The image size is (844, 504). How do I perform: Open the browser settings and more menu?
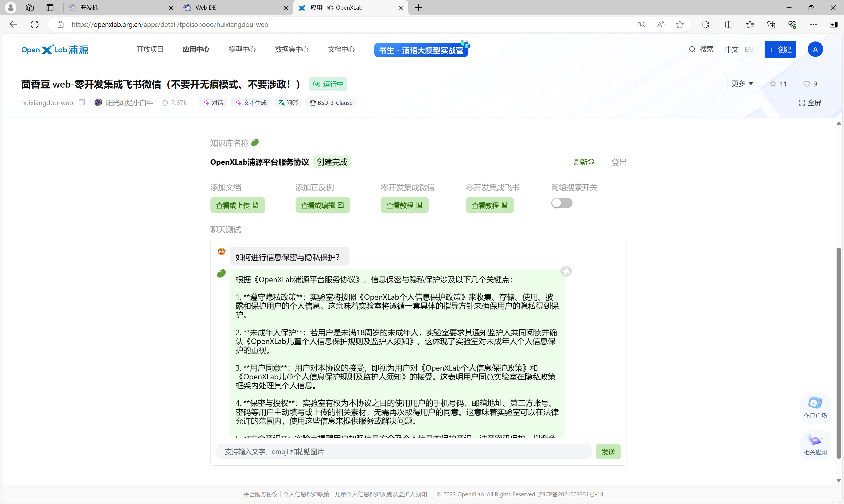pyautogui.click(x=814, y=24)
